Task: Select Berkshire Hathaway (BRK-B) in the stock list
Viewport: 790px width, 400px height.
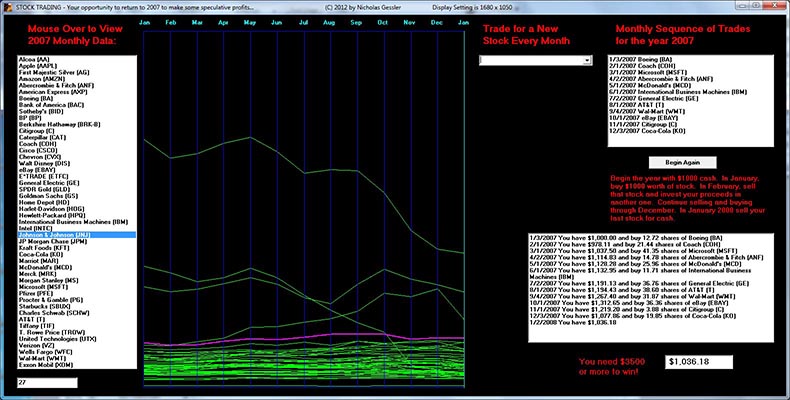Action: (77, 124)
